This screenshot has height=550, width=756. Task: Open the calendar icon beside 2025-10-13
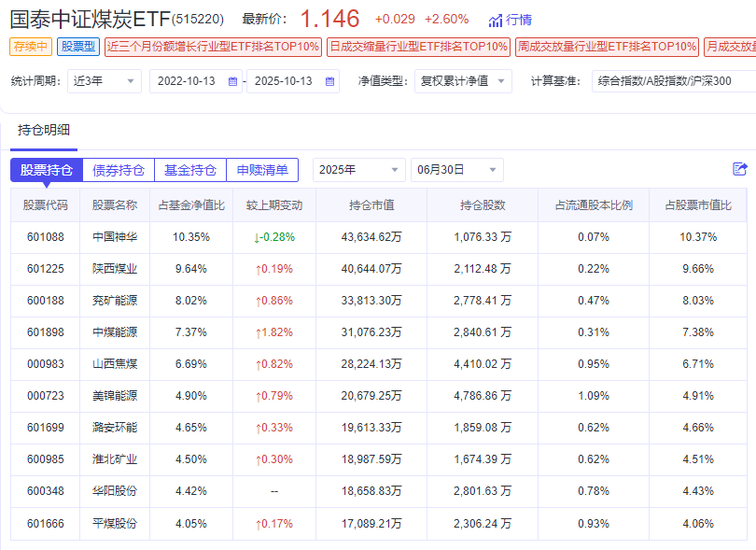coord(329,81)
